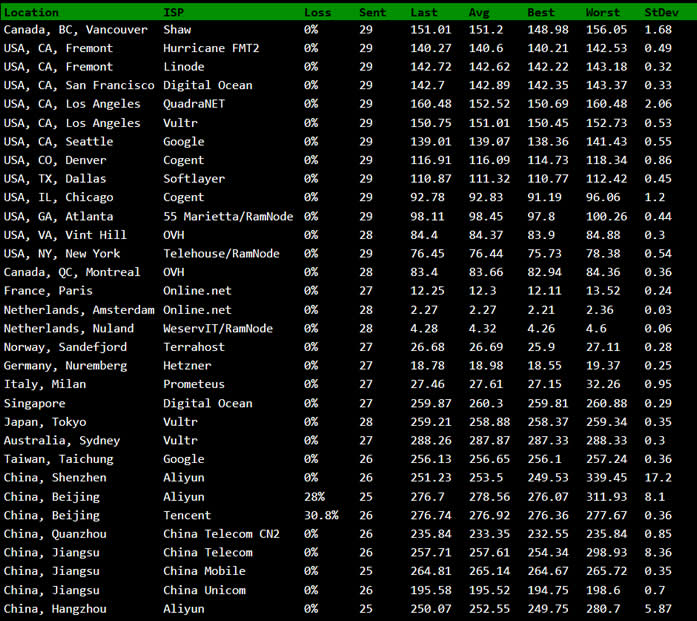Select USA, IL, Chicago location

[59, 197]
